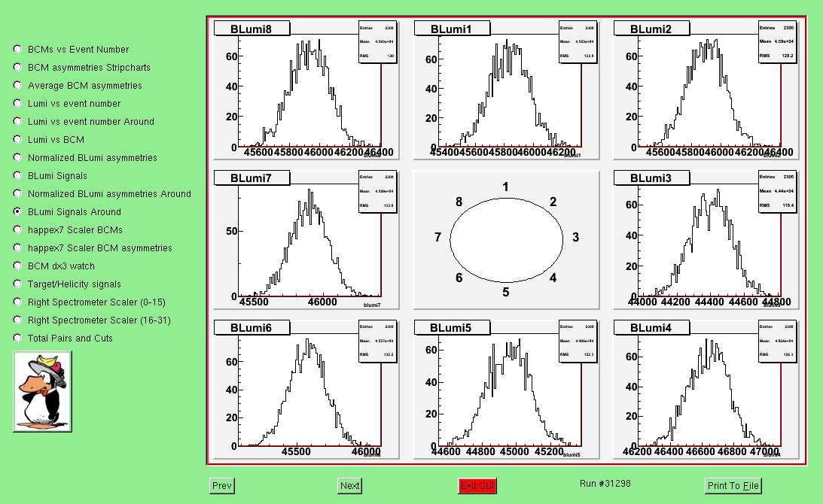Screen dimensions: 823x504
Task: Click the BLumi6 histogram plot
Action: (x=306, y=390)
